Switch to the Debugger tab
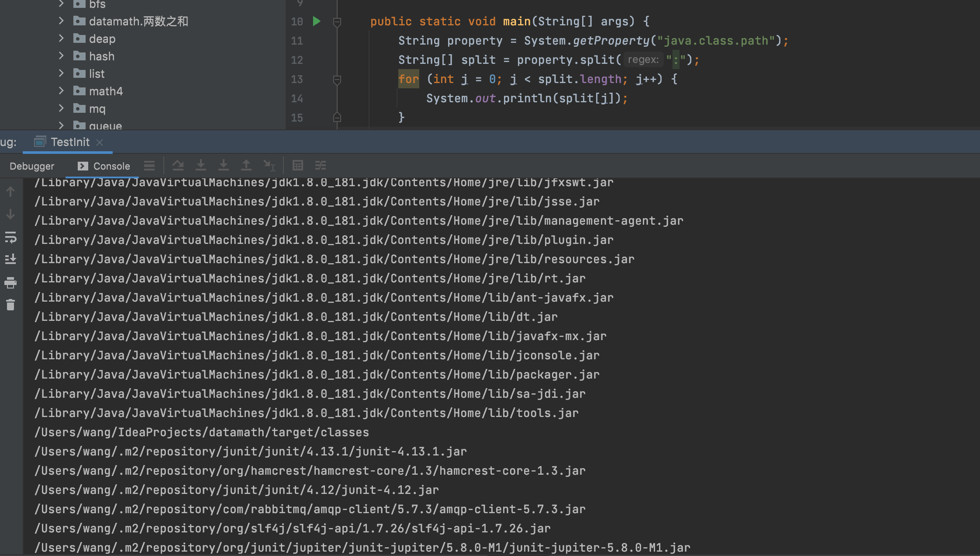The image size is (980, 556). click(32, 166)
